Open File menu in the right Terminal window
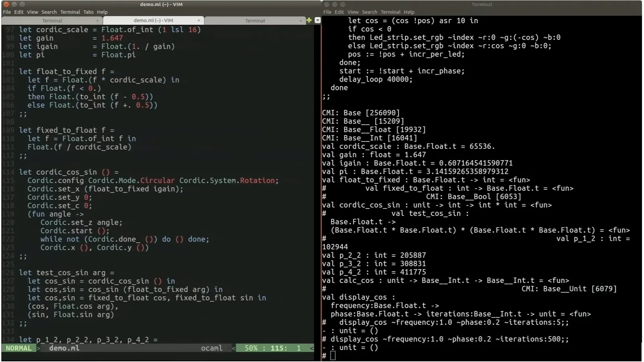 pyautogui.click(x=327, y=12)
